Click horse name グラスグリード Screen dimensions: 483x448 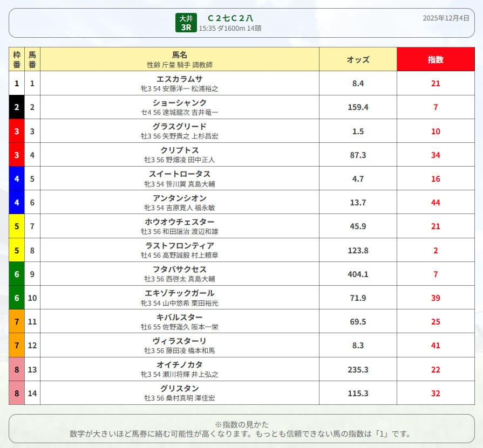[x=179, y=126]
